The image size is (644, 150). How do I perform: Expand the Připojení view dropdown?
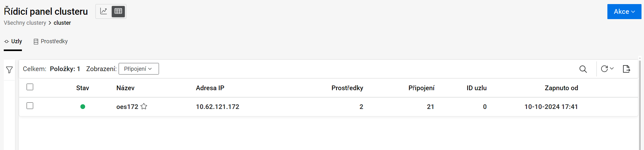pyautogui.click(x=139, y=69)
